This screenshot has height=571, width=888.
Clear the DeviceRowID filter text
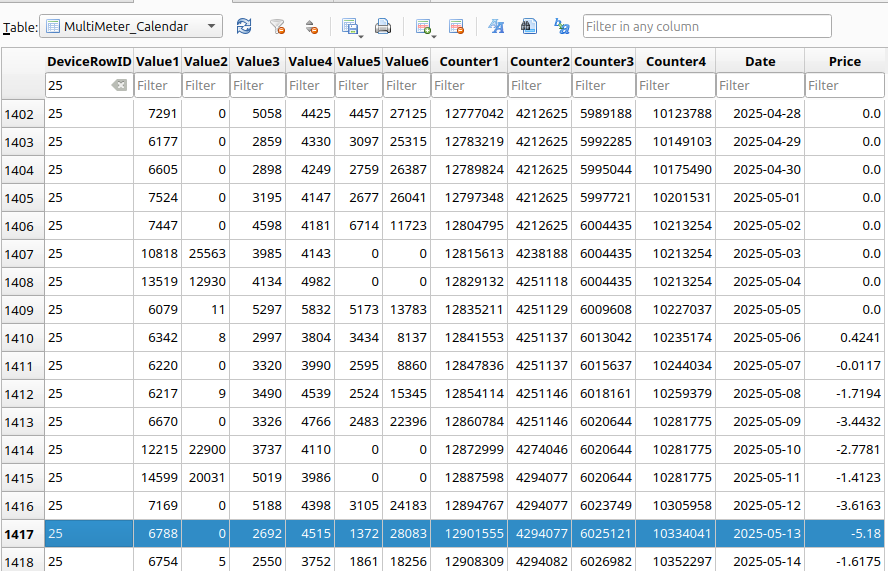coord(119,86)
